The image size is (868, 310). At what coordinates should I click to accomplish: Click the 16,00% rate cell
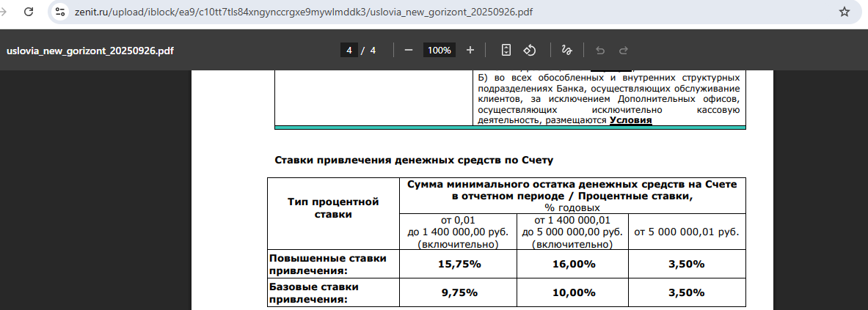tap(572, 264)
